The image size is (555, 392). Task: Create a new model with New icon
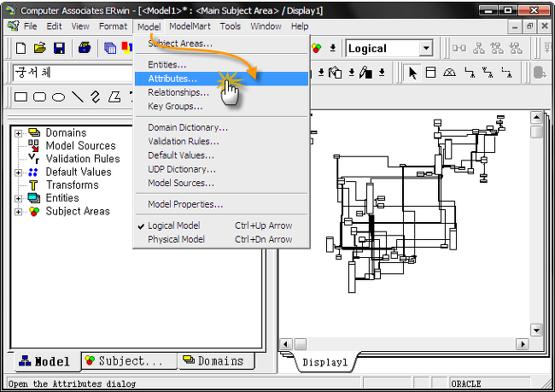[x=20, y=48]
